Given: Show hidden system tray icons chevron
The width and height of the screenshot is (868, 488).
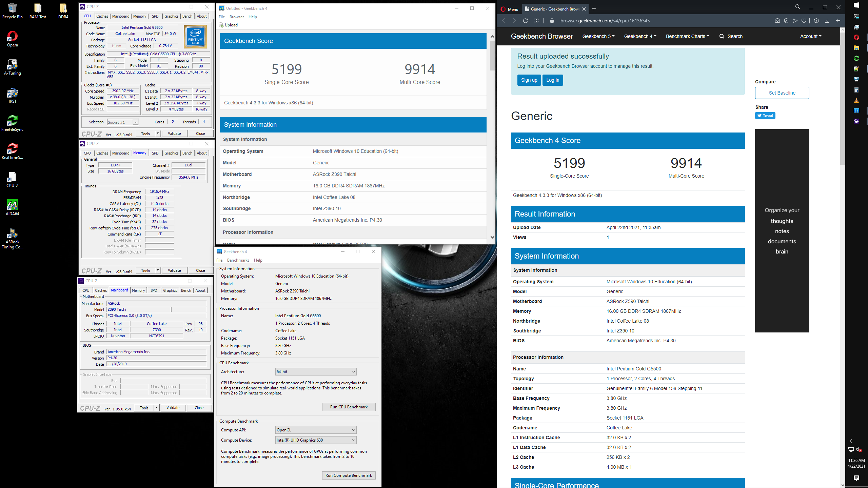Looking at the screenshot, I should point(851,441).
